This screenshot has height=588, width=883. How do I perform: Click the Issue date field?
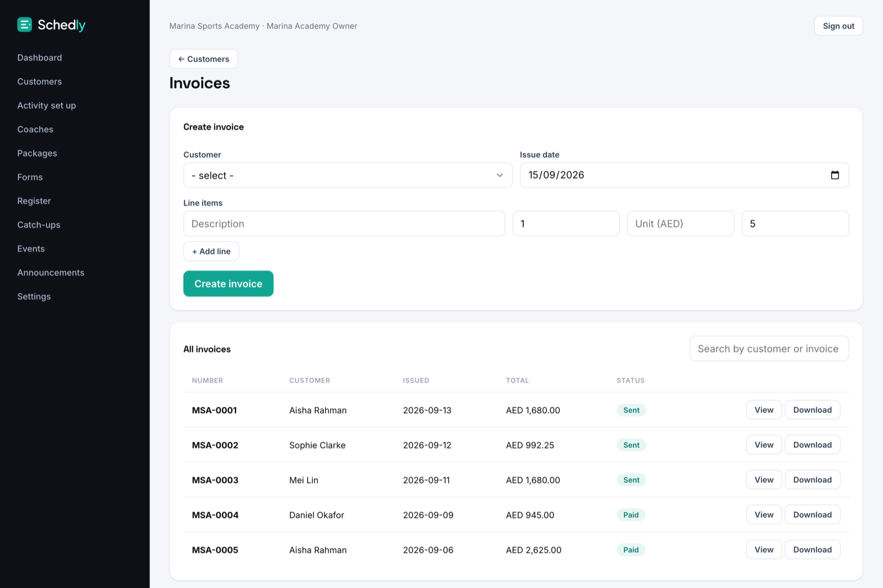tap(684, 175)
